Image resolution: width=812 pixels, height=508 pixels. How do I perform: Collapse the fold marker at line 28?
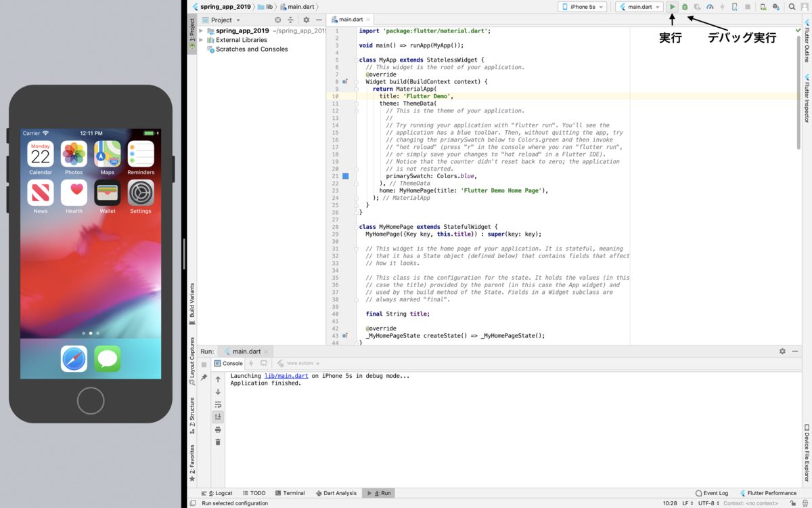356,227
